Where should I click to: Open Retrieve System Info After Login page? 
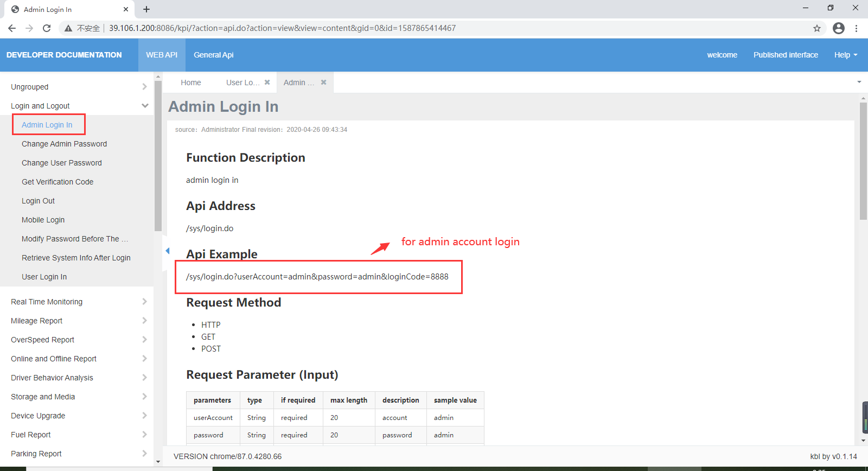point(76,258)
